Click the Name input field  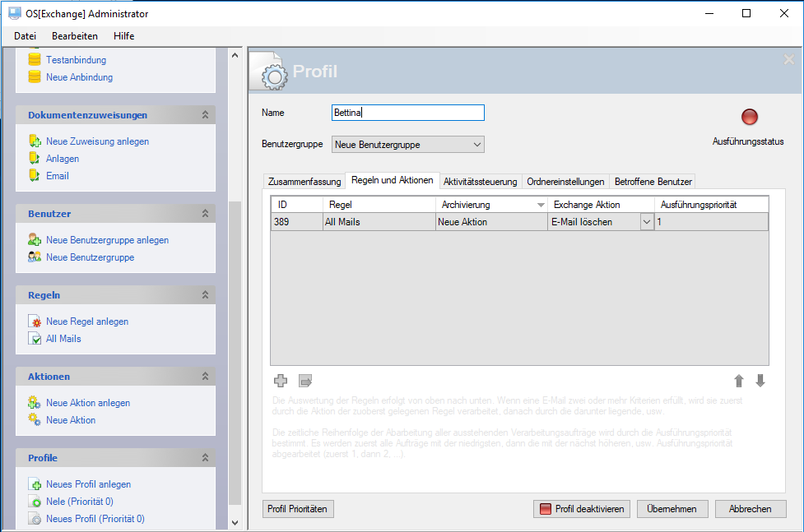407,113
